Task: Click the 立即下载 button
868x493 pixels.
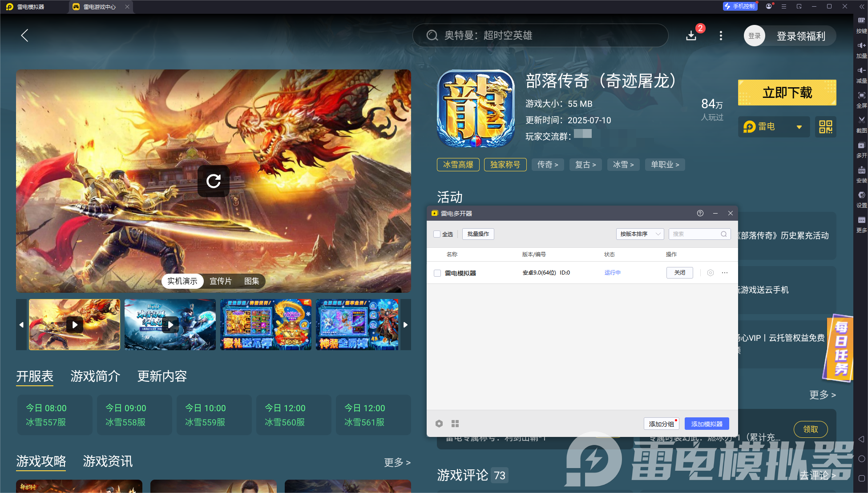Action: click(x=787, y=93)
